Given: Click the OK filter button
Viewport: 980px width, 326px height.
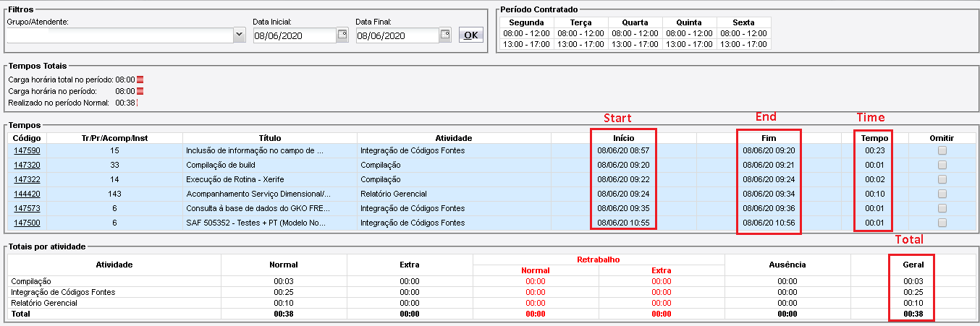Looking at the screenshot, I should click(470, 35).
